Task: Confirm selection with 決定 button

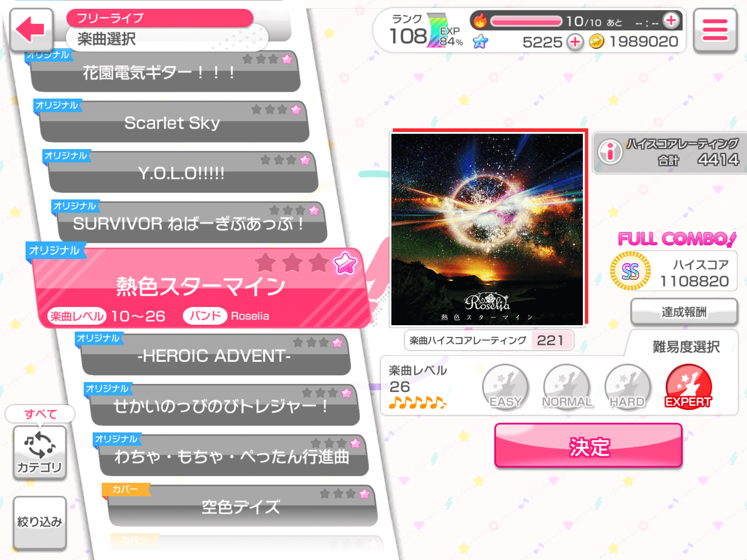Action: click(588, 446)
